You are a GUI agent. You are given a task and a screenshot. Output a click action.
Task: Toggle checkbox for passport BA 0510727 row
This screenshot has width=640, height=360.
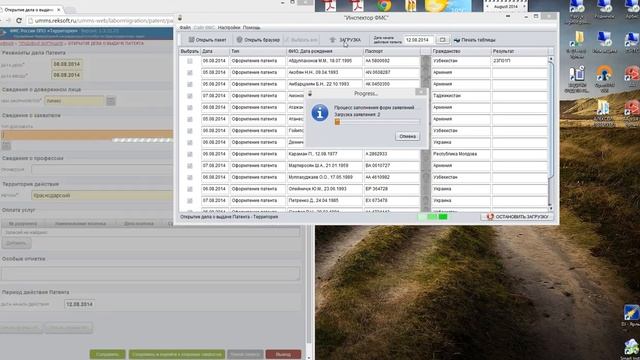[190, 166]
